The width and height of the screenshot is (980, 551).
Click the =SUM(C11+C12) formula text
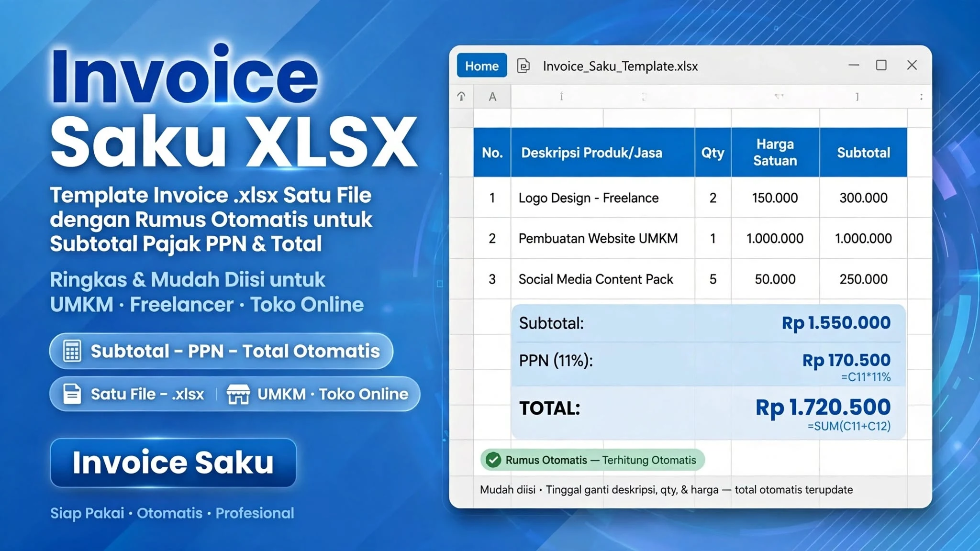coord(849,426)
